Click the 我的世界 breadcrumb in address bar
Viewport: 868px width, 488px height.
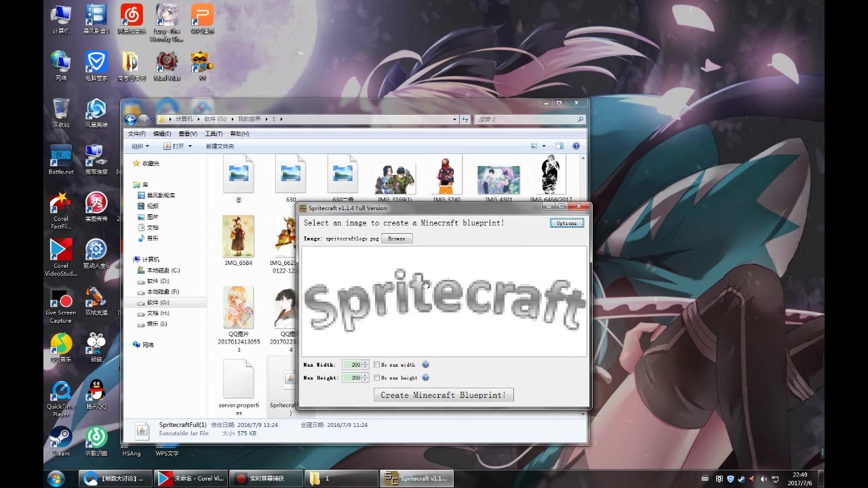[249, 119]
